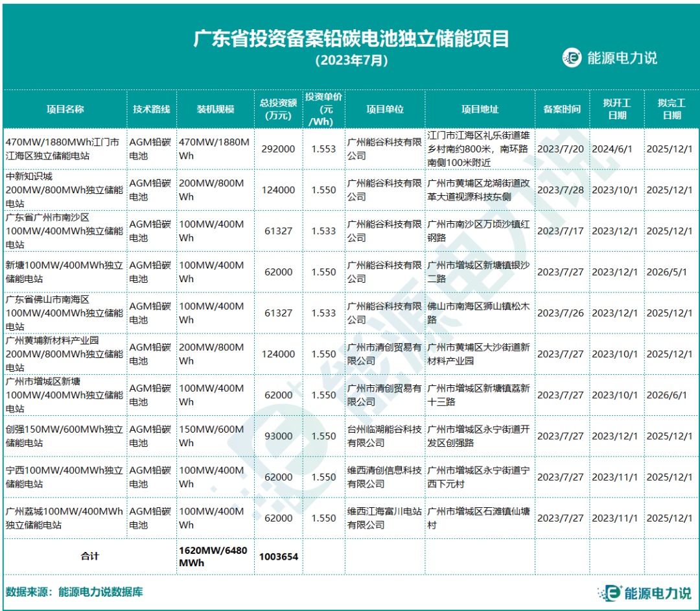Click project name 470MW/1880MWh江门市江海区独立储能电站
Viewport: 700px width, 611px height.
click(x=62, y=149)
